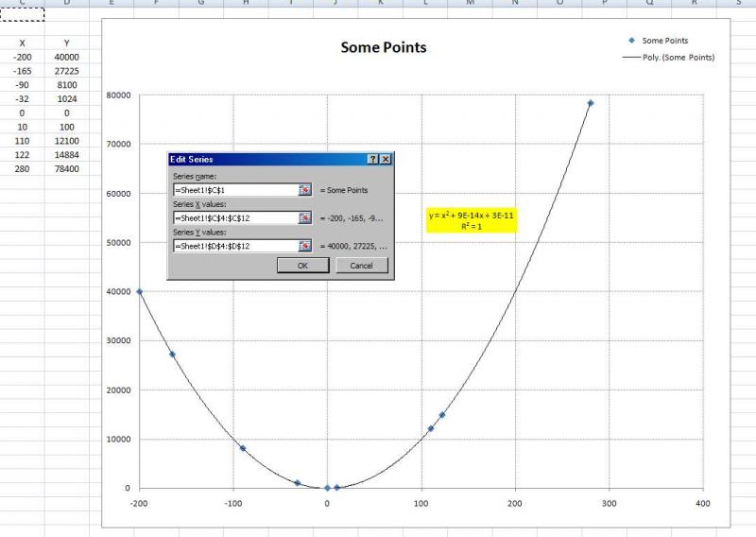Confirm the series with the OK button
756x537 pixels.
tap(302, 266)
